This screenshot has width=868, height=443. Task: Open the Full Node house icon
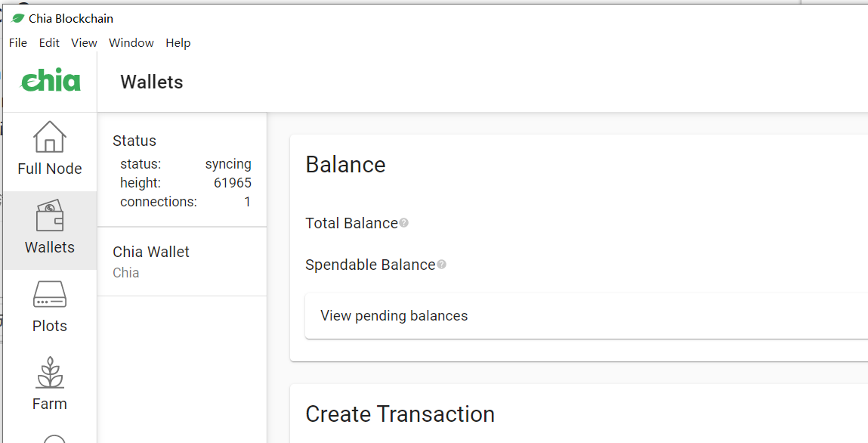coord(50,138)
